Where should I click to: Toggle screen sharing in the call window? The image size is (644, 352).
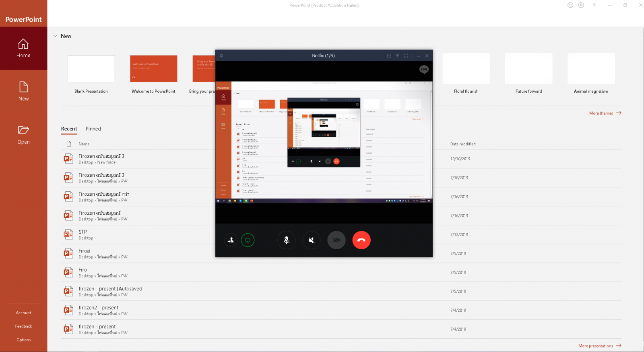[x=248, y=240]
